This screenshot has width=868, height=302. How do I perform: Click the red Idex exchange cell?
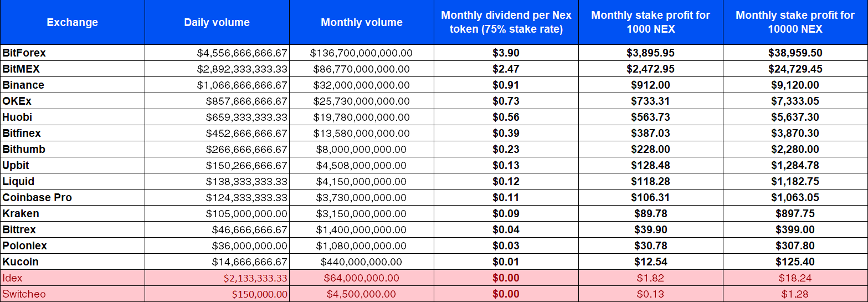73,278
